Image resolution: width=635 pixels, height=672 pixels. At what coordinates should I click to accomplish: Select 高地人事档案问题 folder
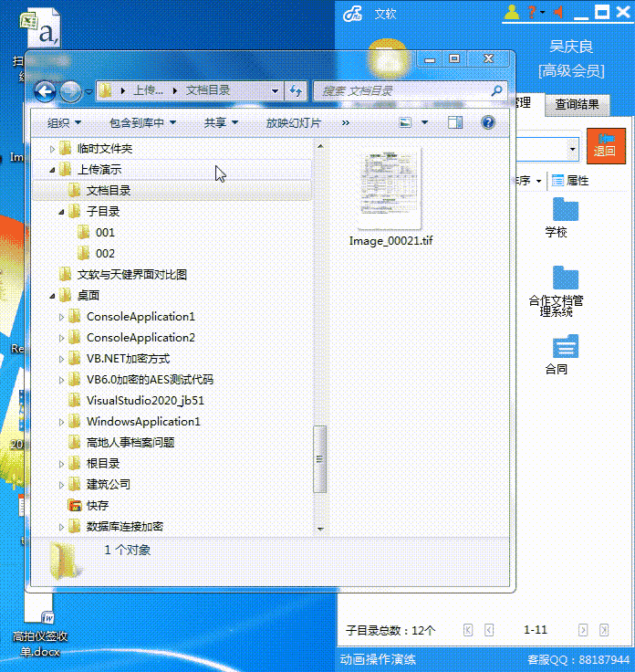[130, 442]
